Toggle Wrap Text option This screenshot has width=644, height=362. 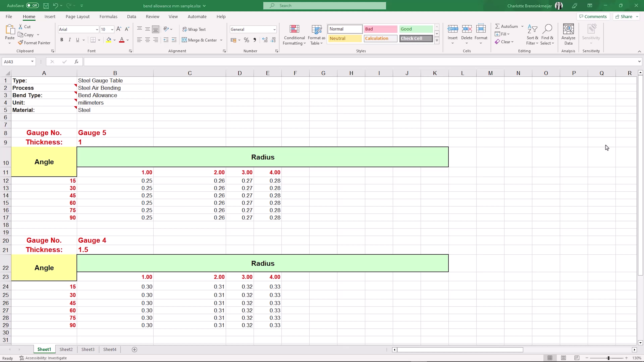(x=194, y=29)
